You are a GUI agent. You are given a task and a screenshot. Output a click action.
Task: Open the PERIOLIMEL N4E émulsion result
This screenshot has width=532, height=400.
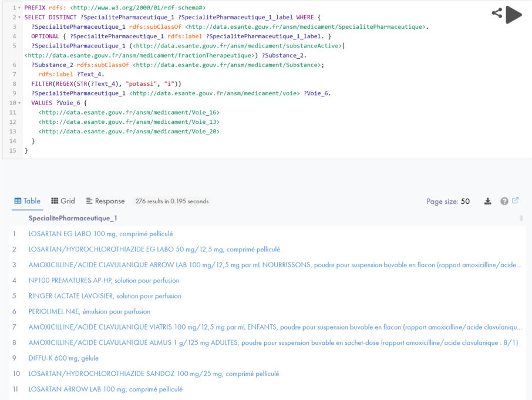[89, 311]
